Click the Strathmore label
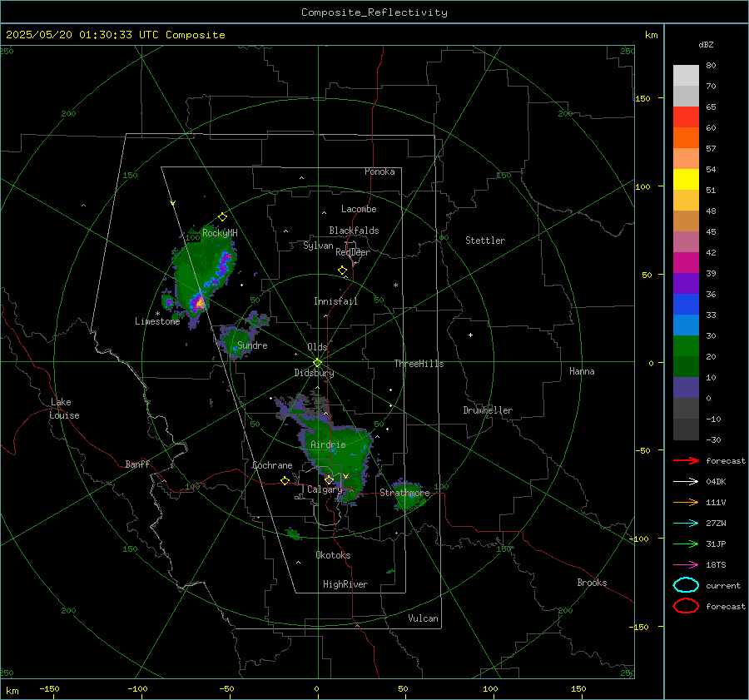The image size is (749, 700). pyautogui.click(x=404, y=493)
